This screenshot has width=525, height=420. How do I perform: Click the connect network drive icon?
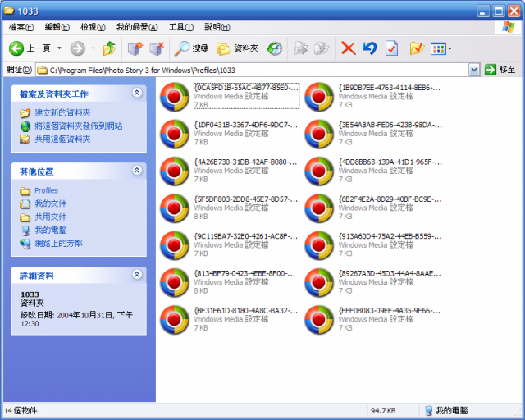tap(135, 48)
